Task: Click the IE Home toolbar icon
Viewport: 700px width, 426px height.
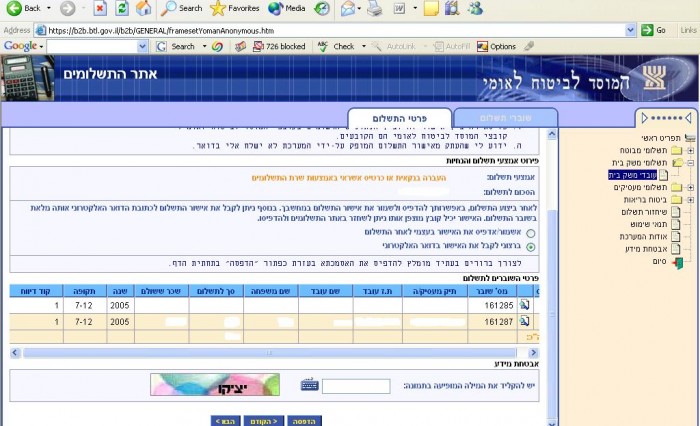Action: [144, 8]
